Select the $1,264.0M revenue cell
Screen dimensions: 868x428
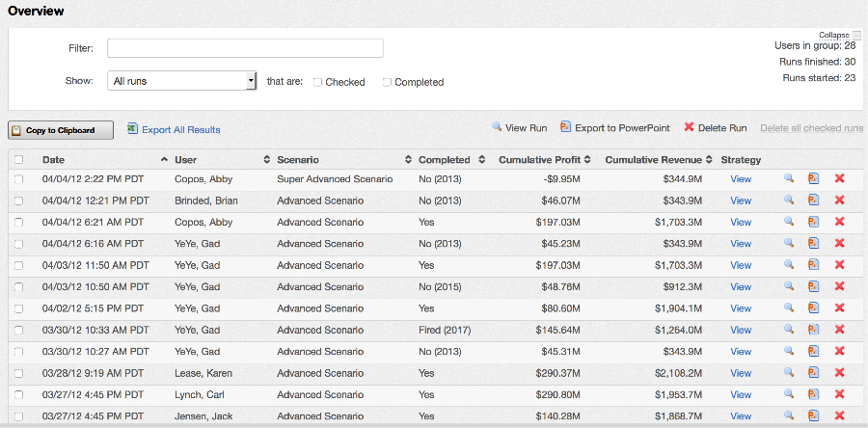pyautogui.click(x=678, y=330)
